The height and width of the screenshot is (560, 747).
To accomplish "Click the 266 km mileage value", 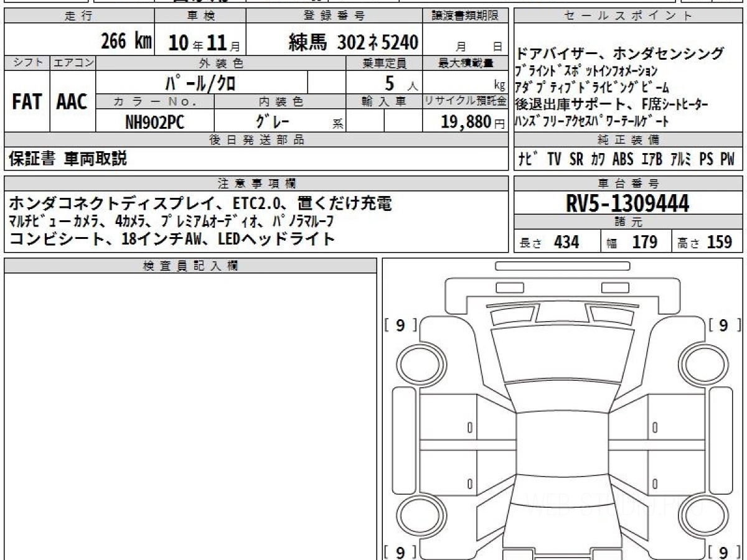I will coord(127,41).
